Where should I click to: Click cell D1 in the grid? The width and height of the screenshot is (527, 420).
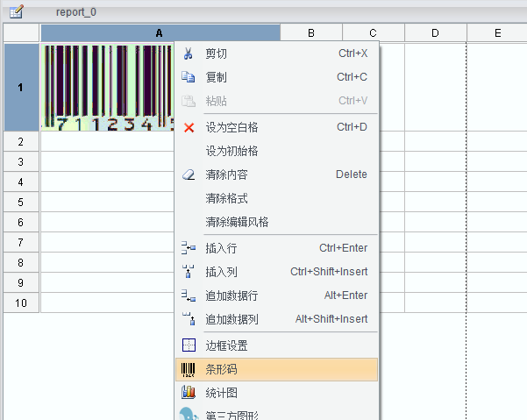coord(435,88)
